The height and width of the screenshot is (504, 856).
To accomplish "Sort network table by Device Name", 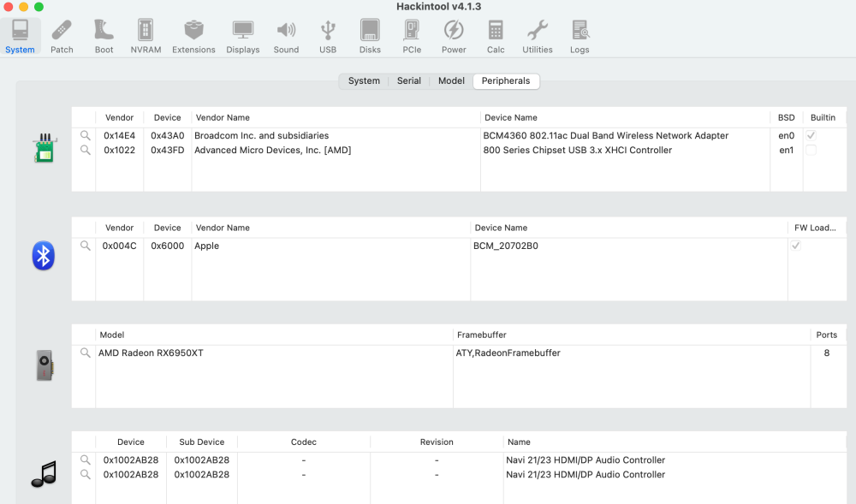I will (625, 117).
